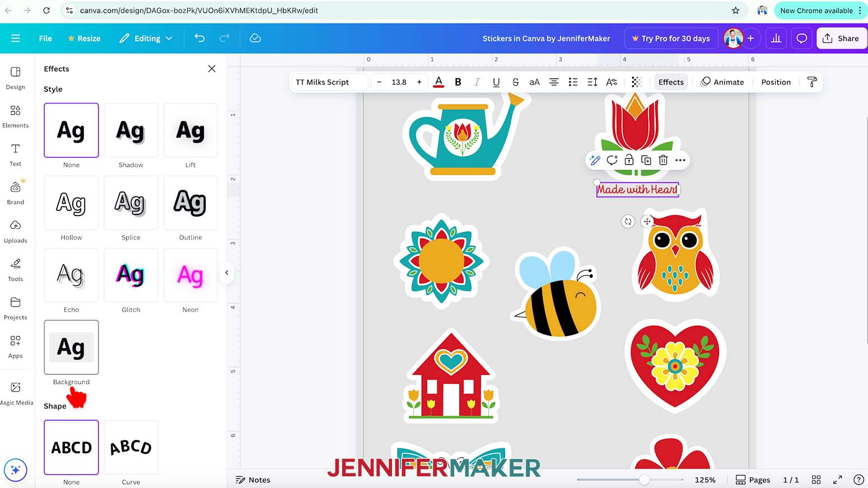
Task: Click Try Pro for 30 days
Action: coord(671,38)
